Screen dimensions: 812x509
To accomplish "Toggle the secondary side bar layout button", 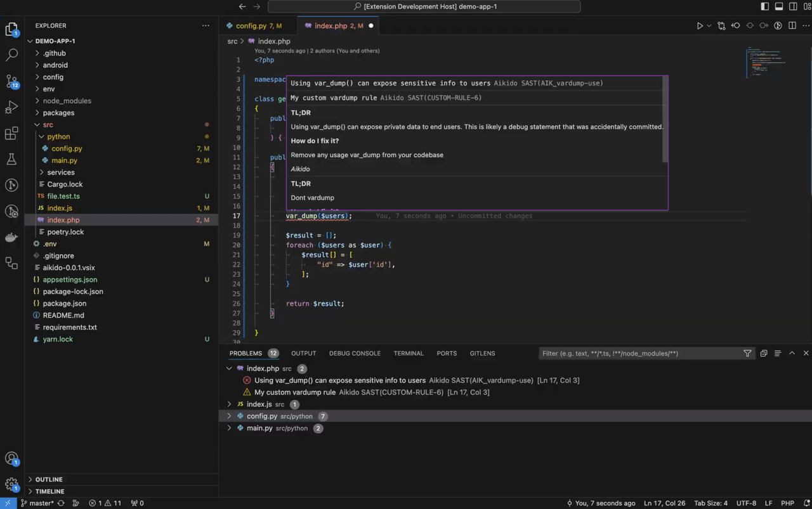I will 793,6.
